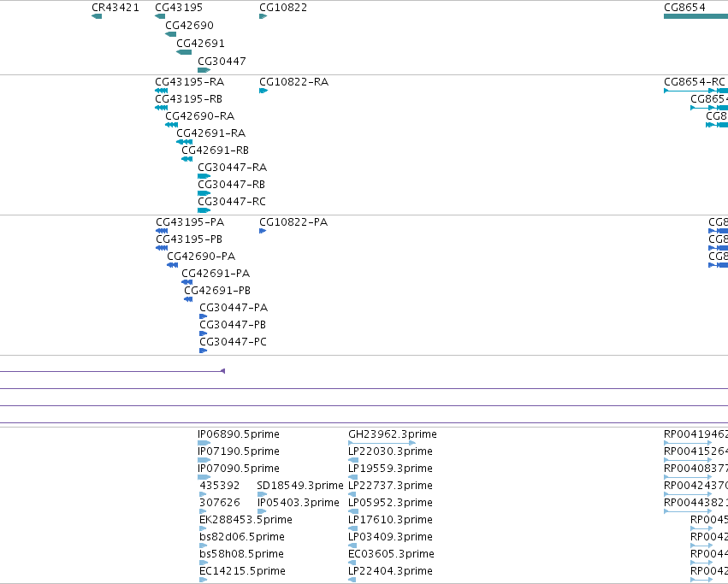Click the 435392 feature

(204, 494)
